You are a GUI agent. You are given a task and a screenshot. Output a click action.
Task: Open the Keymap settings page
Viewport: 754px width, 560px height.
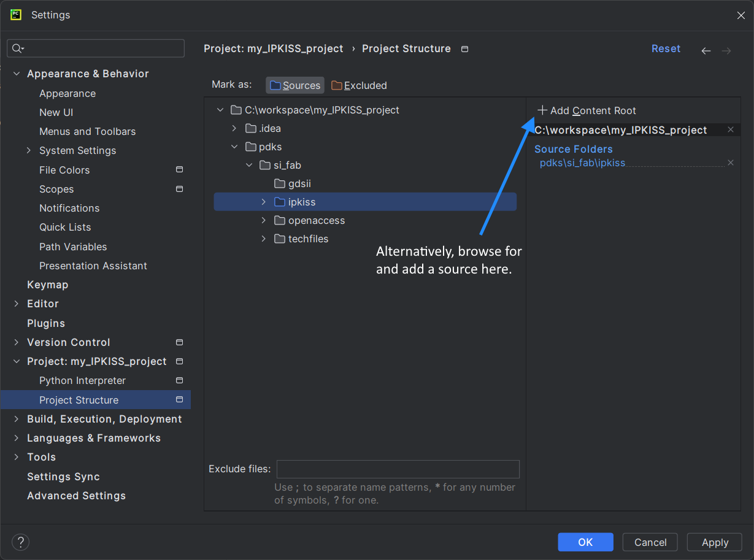(47, 285)
